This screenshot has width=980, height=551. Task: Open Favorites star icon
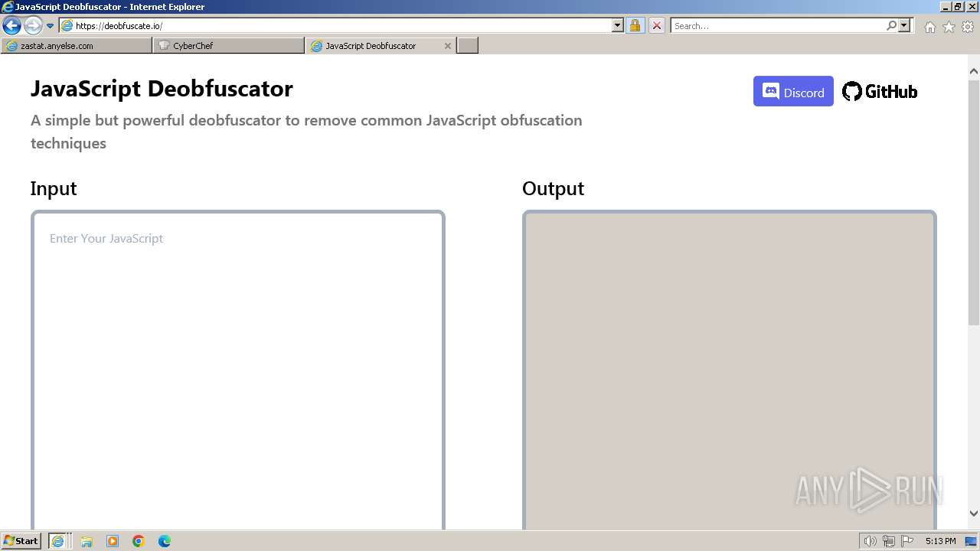coord(949,27)
